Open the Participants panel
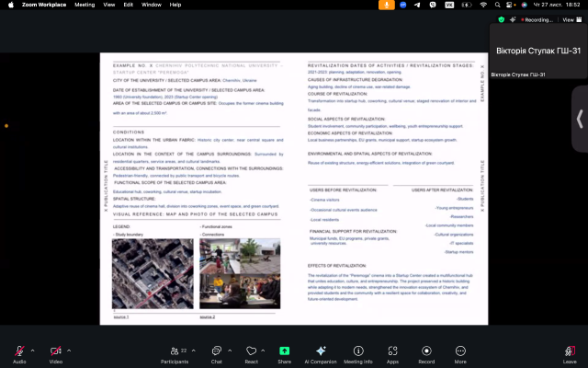 (x=175, y=351)
